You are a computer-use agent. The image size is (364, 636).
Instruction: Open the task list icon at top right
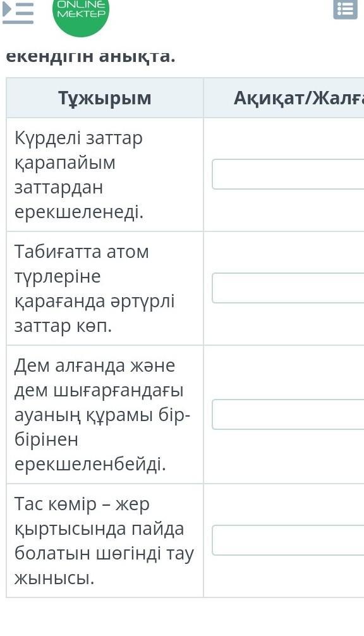point(345,9)
